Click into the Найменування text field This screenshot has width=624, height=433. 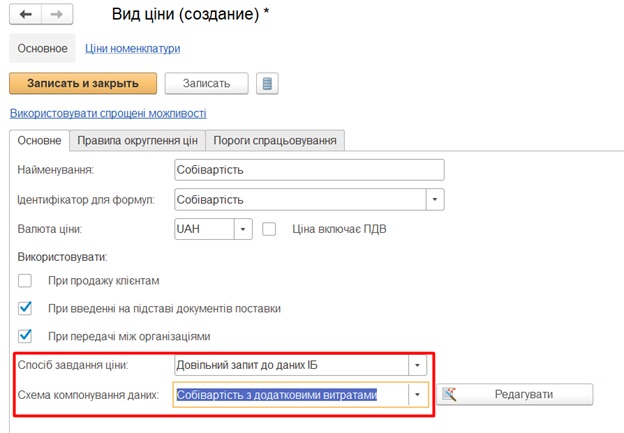point(308,170)
